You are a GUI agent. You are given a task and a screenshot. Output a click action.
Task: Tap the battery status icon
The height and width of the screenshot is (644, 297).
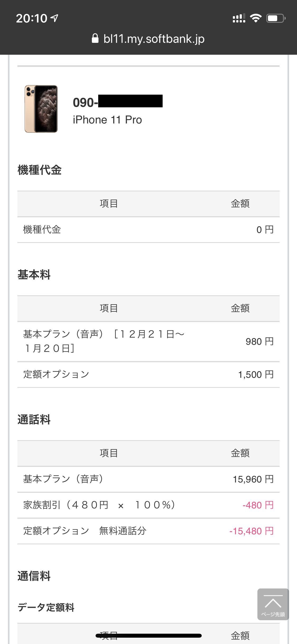[276, 18]
